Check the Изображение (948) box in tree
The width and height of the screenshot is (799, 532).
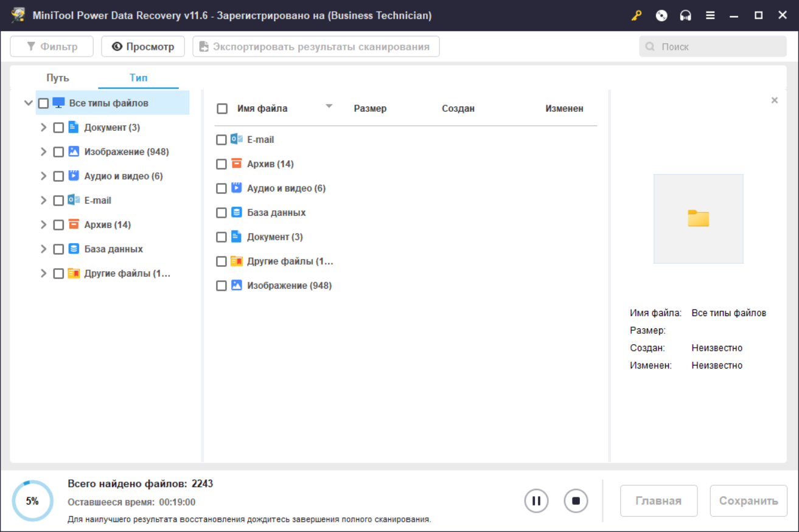tap(58, 152)
